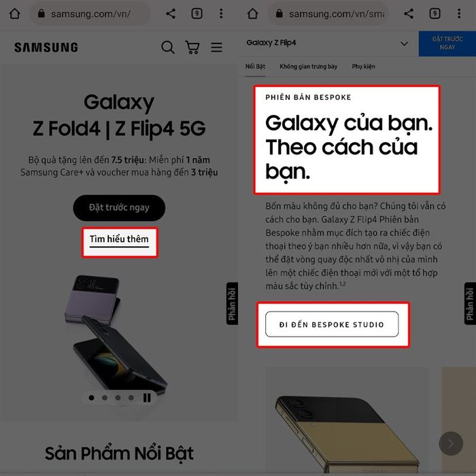
Task: Open the three-dot menu in right browser
Action: tap(459, 14)
